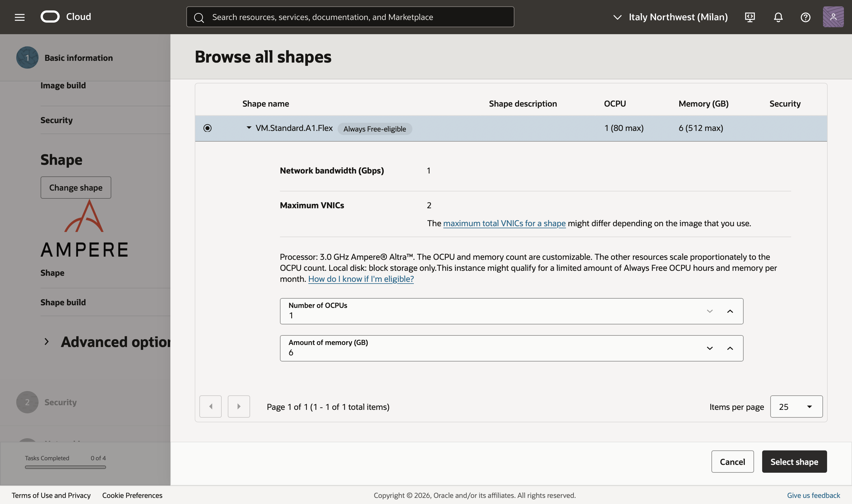Open the Items per page dropdown
Image resolution: width=852 pixels, height=504 pixels.
pos(796,406)
